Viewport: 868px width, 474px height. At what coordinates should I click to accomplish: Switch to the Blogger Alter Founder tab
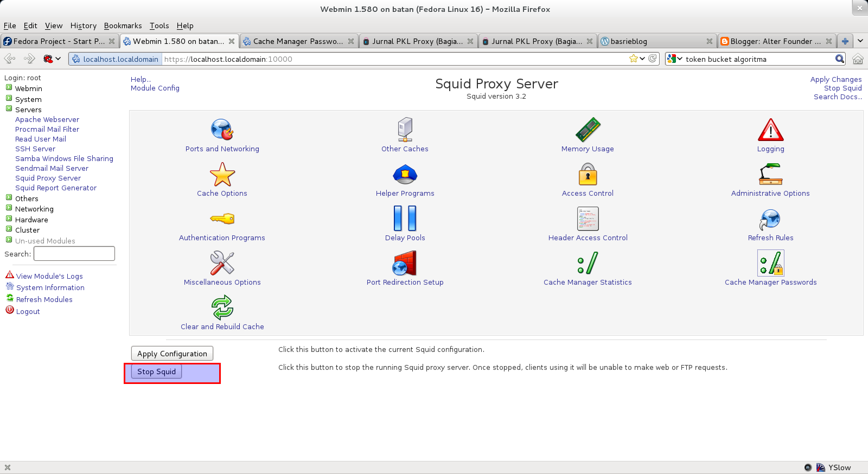pyautogui.click(x=776, y=41)
